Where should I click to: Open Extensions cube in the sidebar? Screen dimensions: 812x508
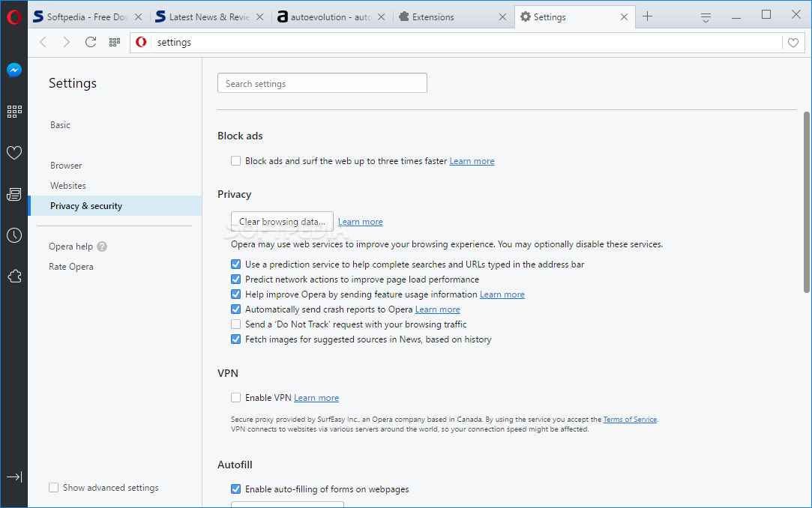pyautogui.click(x=14, y=276)
